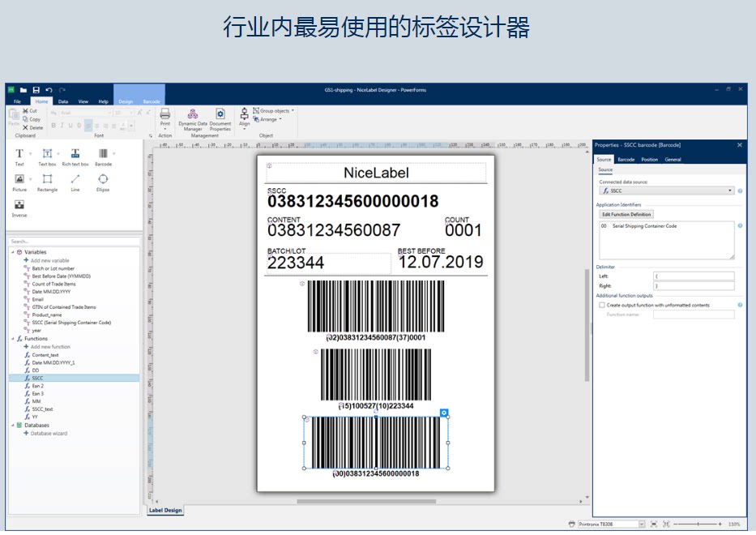
Task: Click the Print icon in ribbon
Action: coord(164,114)
